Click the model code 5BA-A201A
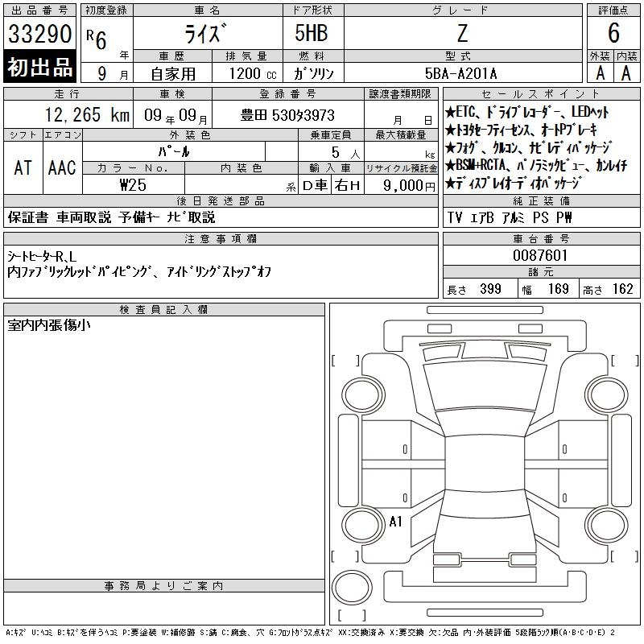Screen dimensions: 644x644 click(x=460, y=73)
